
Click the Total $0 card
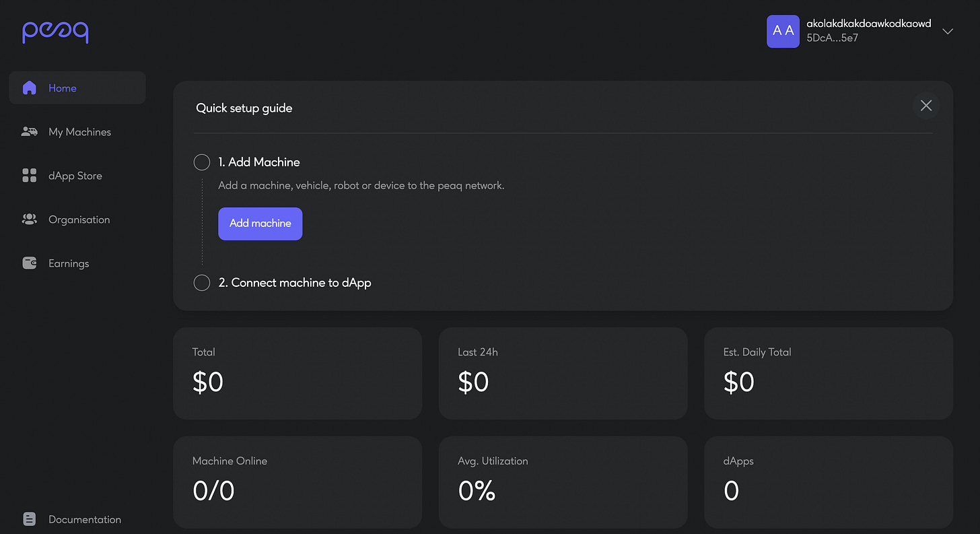[x=297, y=373]
